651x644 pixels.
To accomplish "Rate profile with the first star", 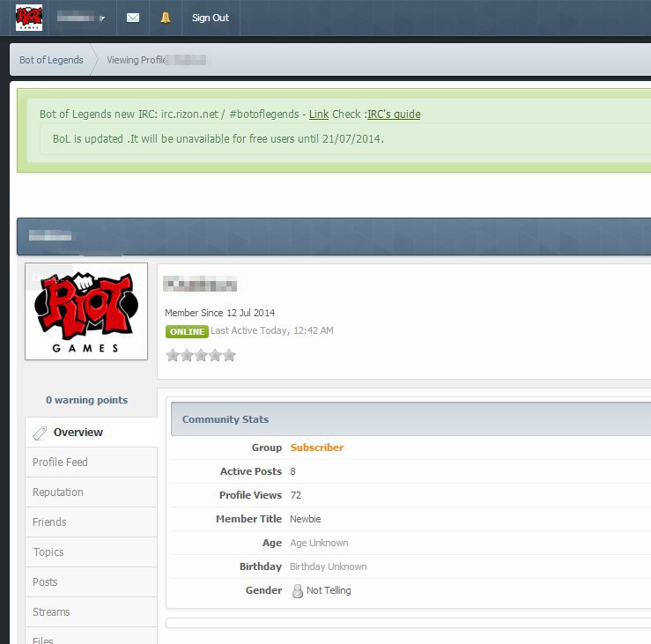I will 173,355.
